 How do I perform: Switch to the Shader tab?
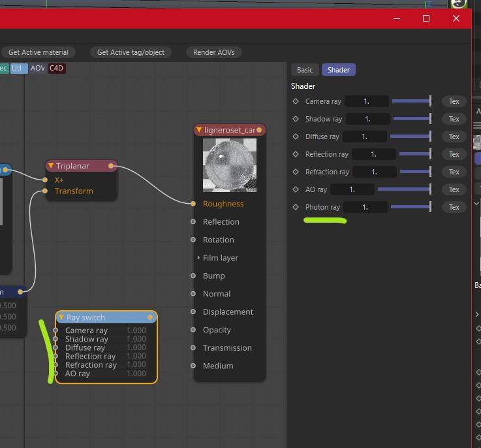pyautogui.click(x=338, y=70)
